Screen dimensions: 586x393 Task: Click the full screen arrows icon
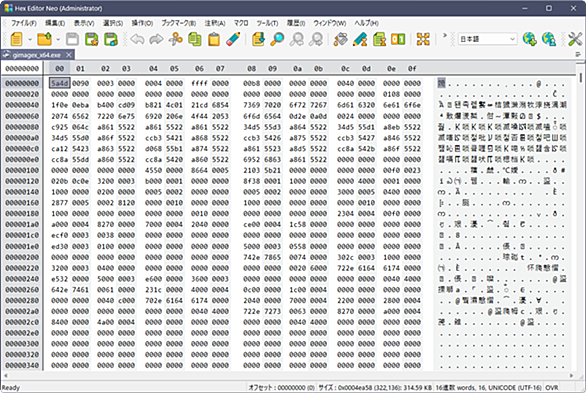click(423, 39)
